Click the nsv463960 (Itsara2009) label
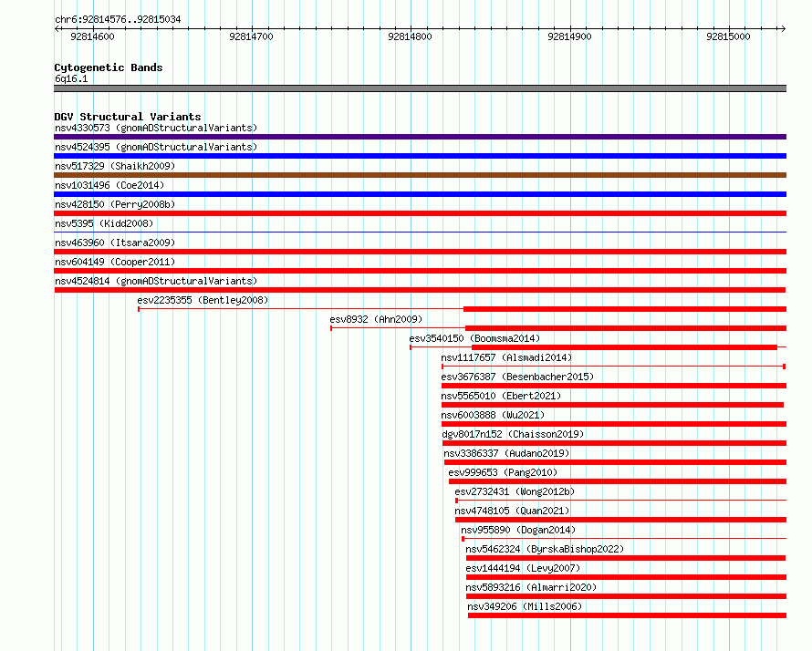Viewport: 812px width, 651px height. click(115, 243)
